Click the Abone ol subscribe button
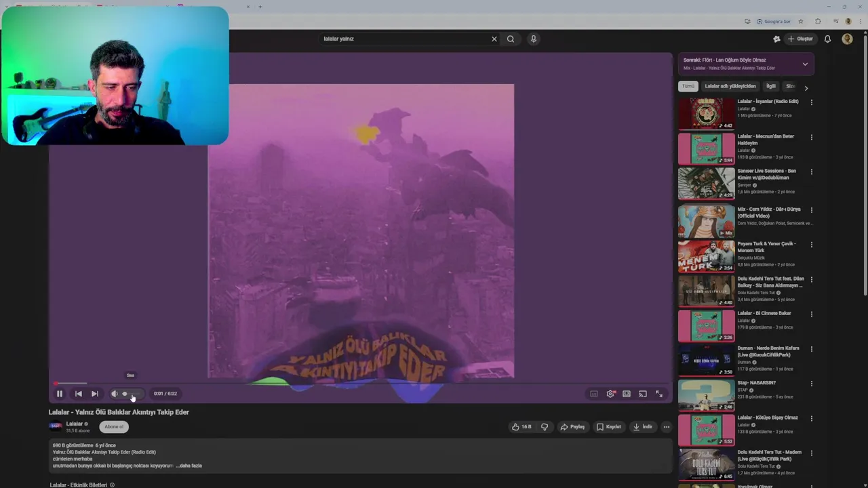The image size is (868, 488). (x=114, y=427)
